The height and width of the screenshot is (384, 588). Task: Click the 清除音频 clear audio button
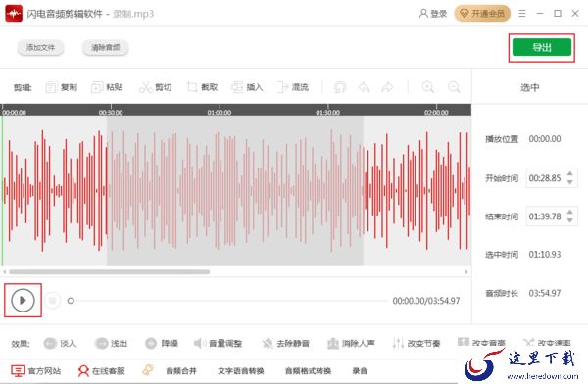point(106,48)
